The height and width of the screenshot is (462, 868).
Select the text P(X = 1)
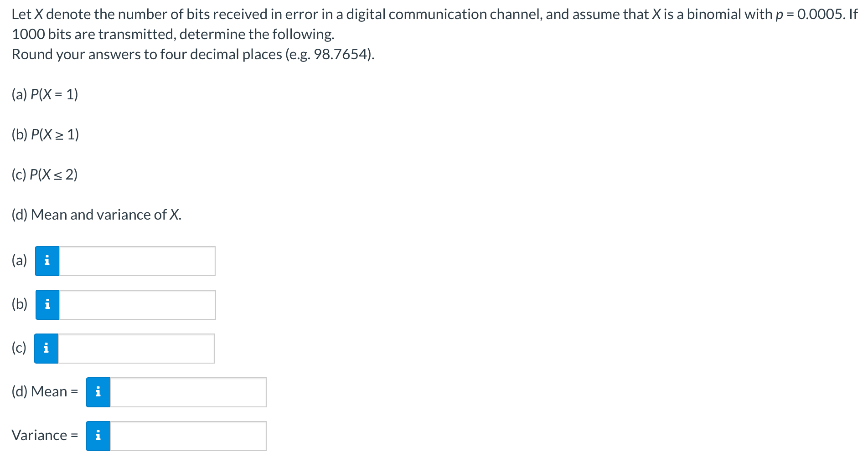click(53, 94)
